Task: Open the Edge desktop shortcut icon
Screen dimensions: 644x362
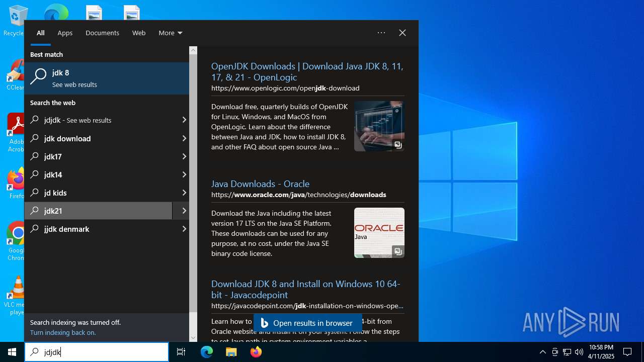Action: click(56, 12)
